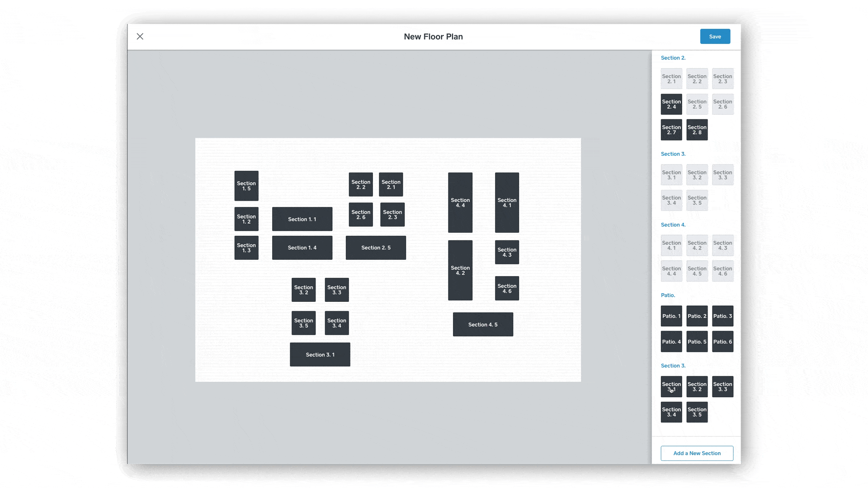The width and height of the screenshot is (868, 488).
Task: Expand Section 3. panel in sidebar
Action: [672, 154]
